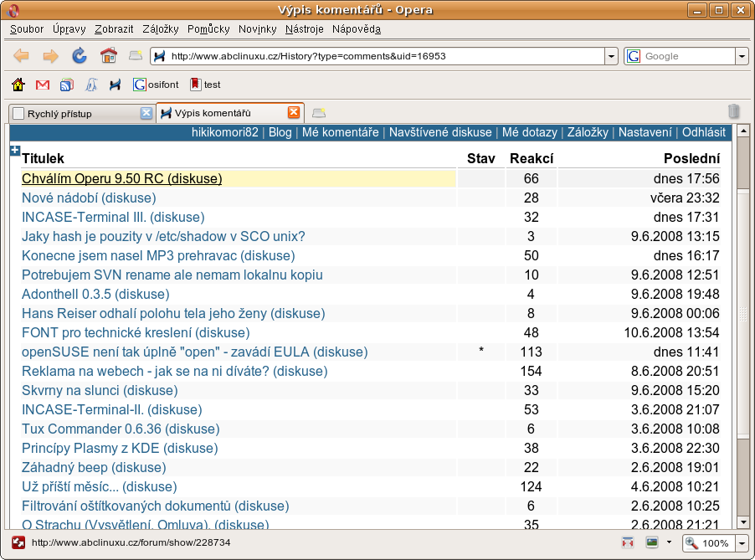This screenshot has height=560, width=755.
Task: Click the Back navigation arrow
Action: coord(22,56)
